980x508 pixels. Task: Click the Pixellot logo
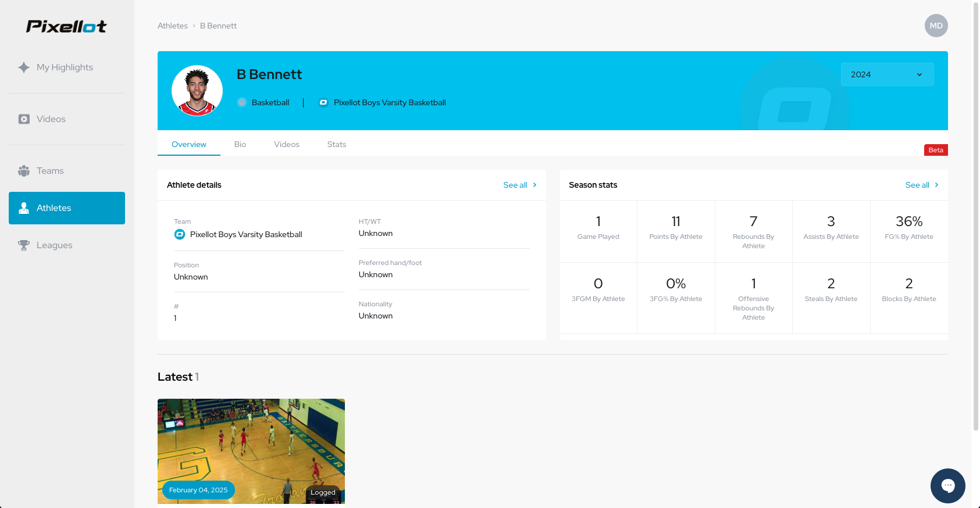pyautogui.click(x=66, y=26)
